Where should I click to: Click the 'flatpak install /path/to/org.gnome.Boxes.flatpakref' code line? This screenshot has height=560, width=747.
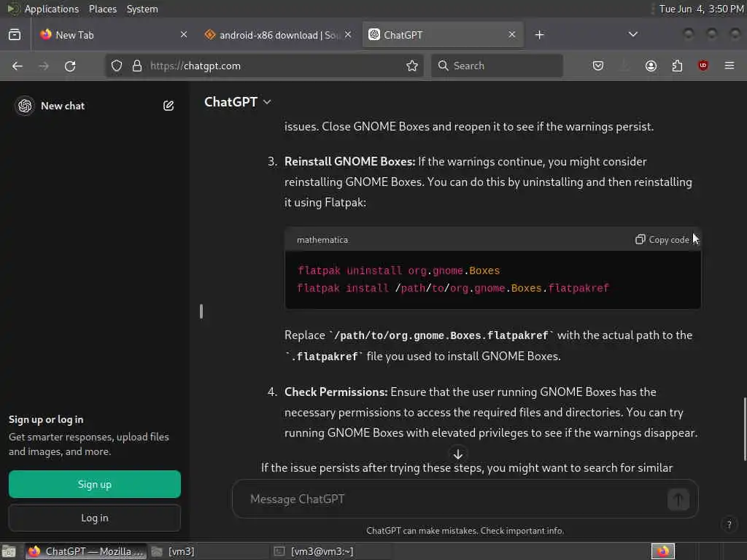point(453,288)
